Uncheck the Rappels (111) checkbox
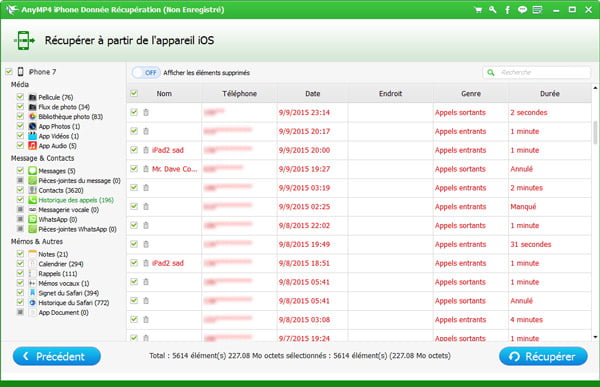Image resolution: width=600 pixels, height=387 pixels. (20, 273)
